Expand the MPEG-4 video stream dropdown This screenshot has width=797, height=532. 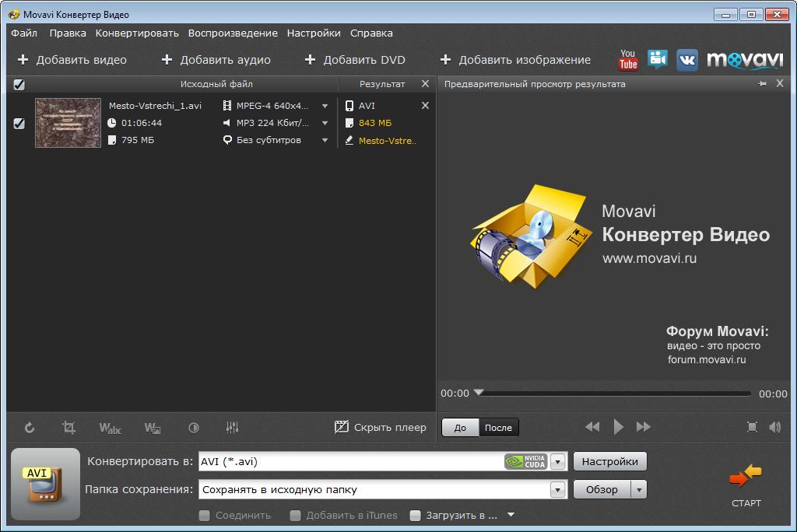coord(325,106)
